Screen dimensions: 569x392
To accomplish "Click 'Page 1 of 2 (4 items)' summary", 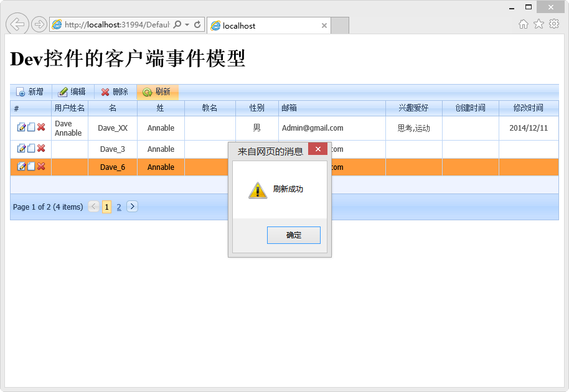I will (48, 207).
